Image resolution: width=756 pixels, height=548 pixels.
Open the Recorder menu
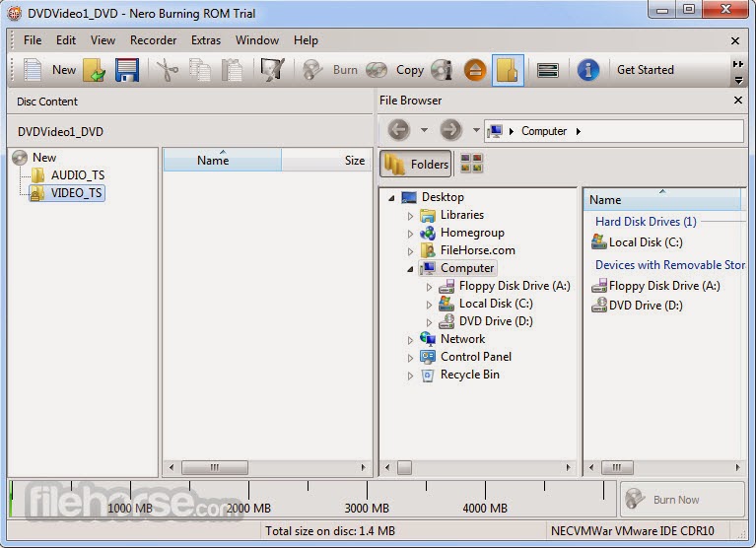click(154, 40)
